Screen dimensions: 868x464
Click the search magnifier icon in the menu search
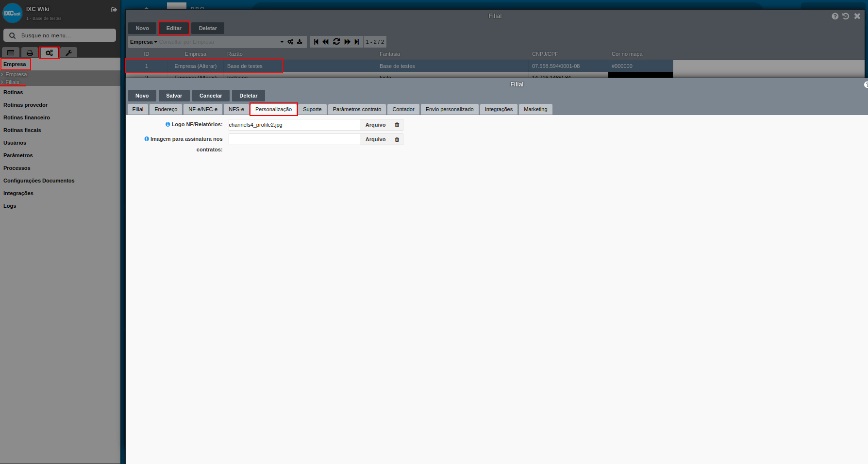click(x=13, y=35)
